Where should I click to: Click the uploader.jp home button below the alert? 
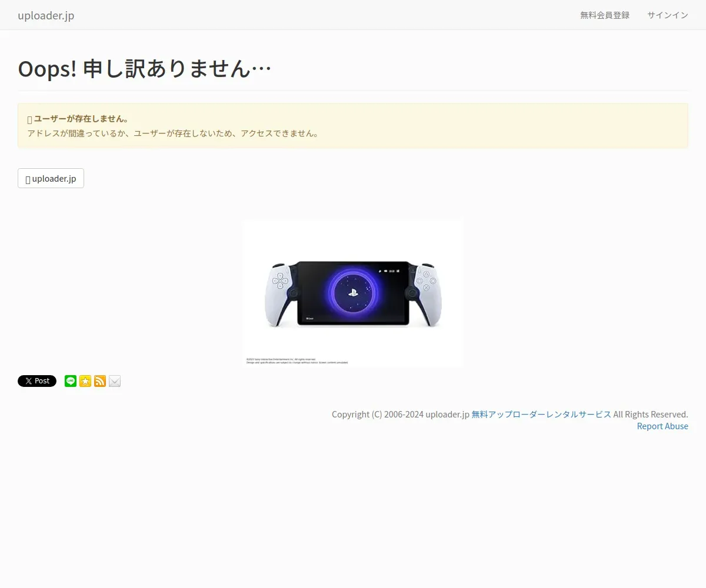point(51,178)
